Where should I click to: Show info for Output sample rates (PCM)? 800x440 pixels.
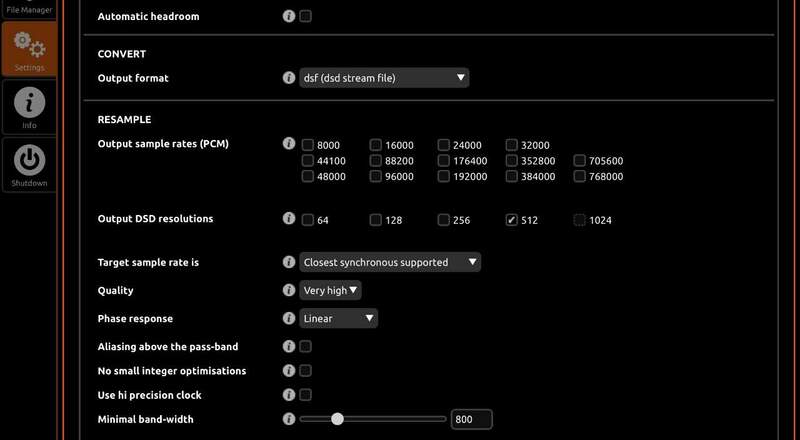pos(289,144)
